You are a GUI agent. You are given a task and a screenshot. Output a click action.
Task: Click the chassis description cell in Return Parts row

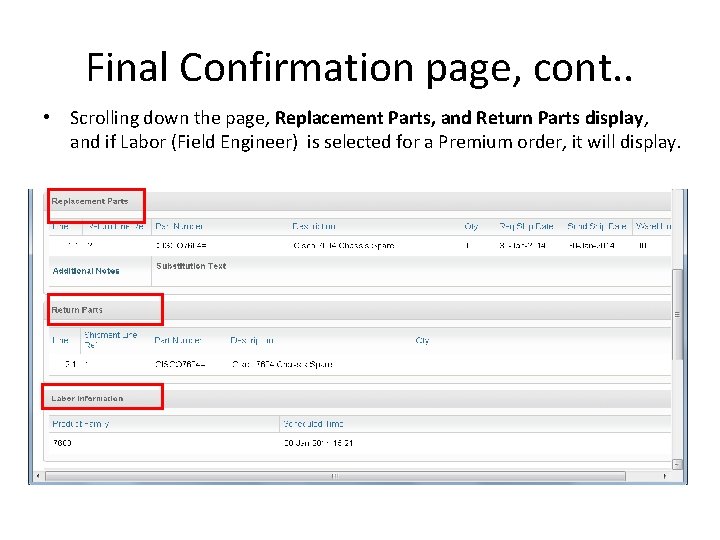pyautogui.click(x=282, y=365)
